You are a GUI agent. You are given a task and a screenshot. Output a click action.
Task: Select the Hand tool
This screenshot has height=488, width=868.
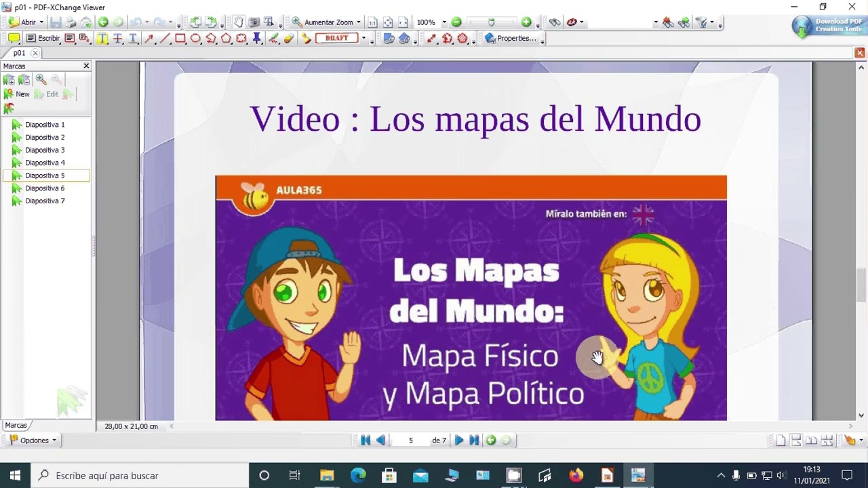pos(239,22)
